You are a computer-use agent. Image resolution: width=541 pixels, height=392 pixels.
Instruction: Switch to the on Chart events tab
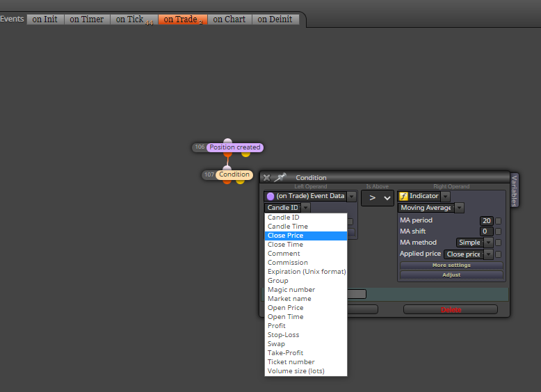229,19
